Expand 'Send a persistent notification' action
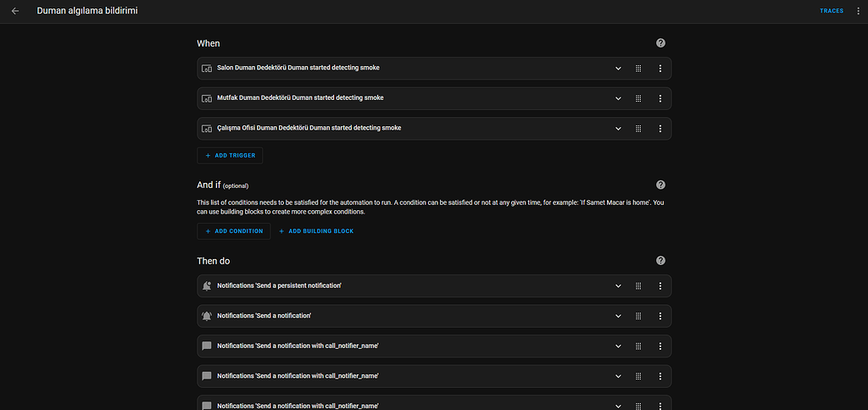 click(x=618, y=286)
